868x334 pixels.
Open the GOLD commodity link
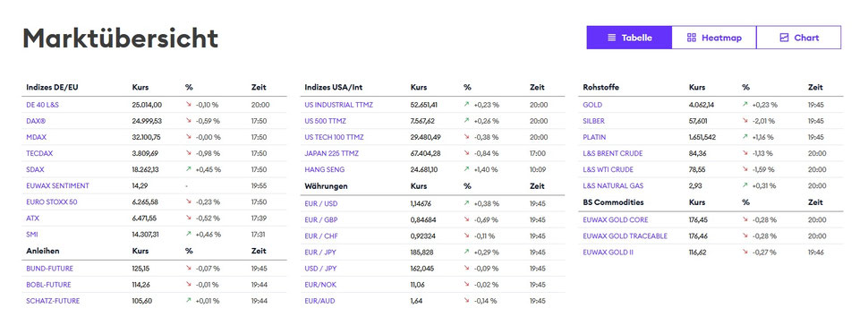point(592,105)
